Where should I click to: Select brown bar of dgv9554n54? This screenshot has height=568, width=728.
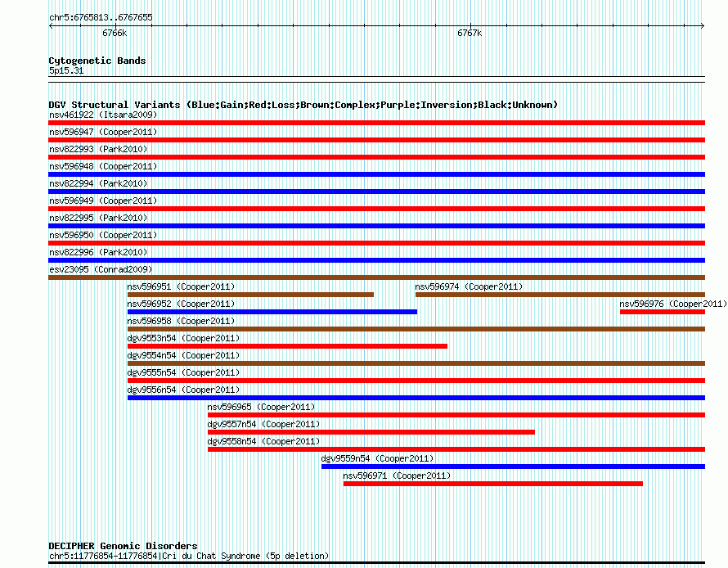click(416, 363)
